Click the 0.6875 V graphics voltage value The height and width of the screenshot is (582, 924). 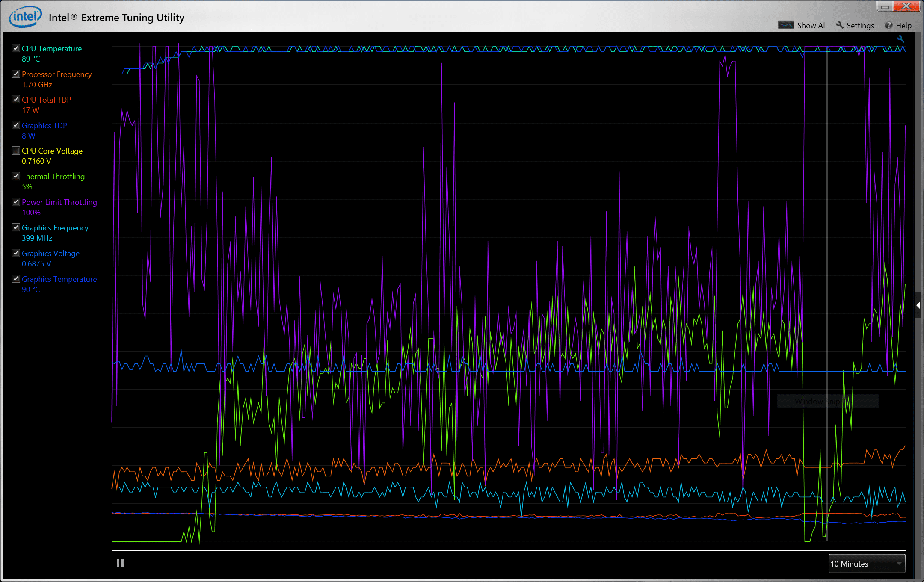36,264
